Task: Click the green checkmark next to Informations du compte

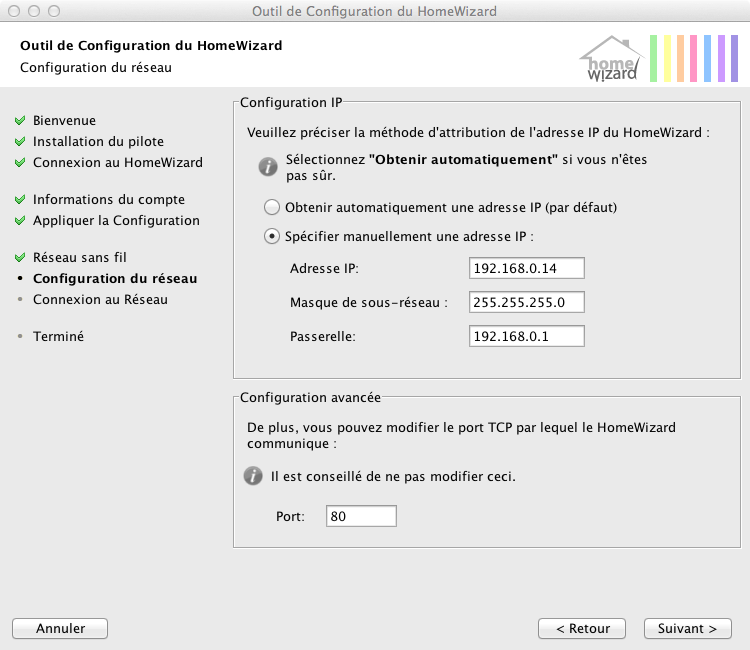Action: (20, 199)
